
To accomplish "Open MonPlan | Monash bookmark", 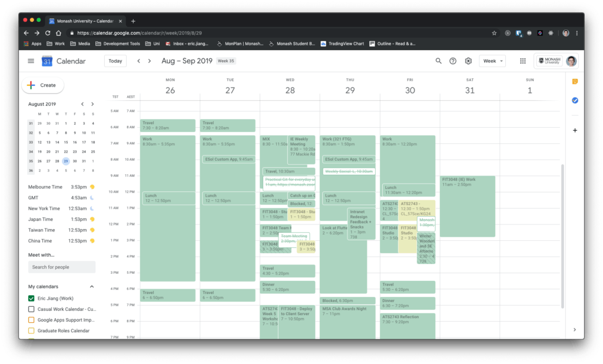I will tap(240, 44).
